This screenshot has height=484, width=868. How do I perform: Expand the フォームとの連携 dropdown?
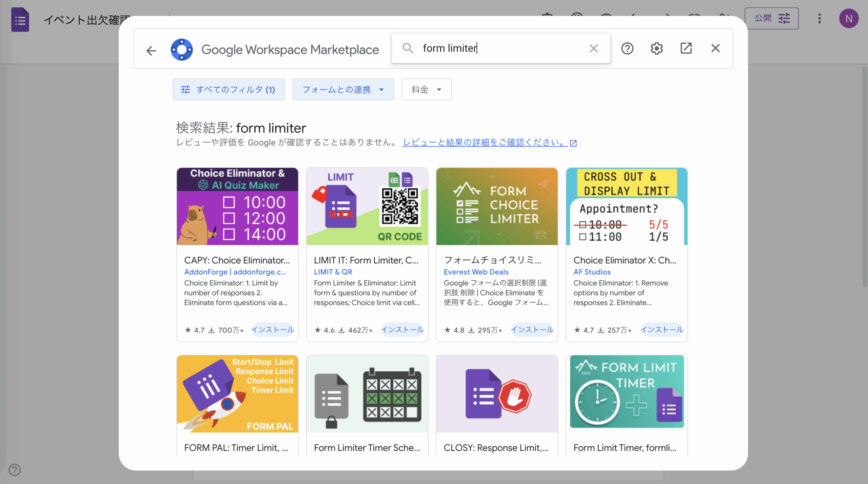click(343, 90)
